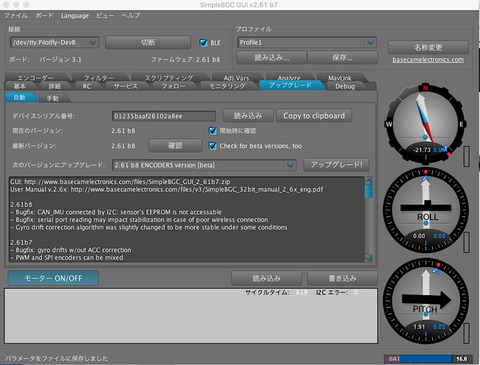
Task: Click the empty log panel below motor button
Action: (191, 316)
